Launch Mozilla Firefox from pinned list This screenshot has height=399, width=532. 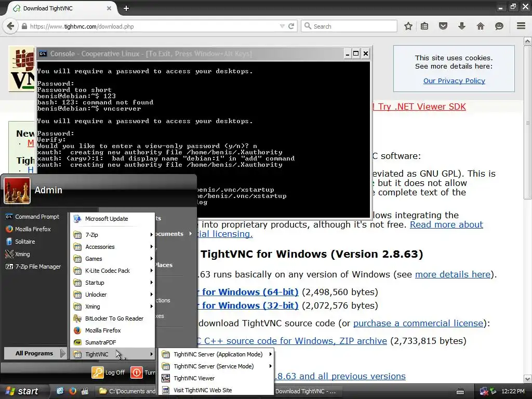pos(29,229)
